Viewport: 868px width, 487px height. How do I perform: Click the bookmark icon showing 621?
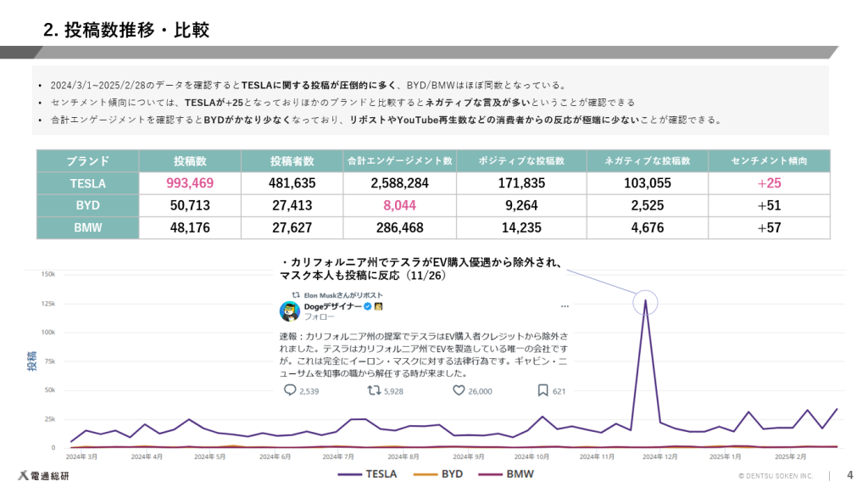pos(543,390)
